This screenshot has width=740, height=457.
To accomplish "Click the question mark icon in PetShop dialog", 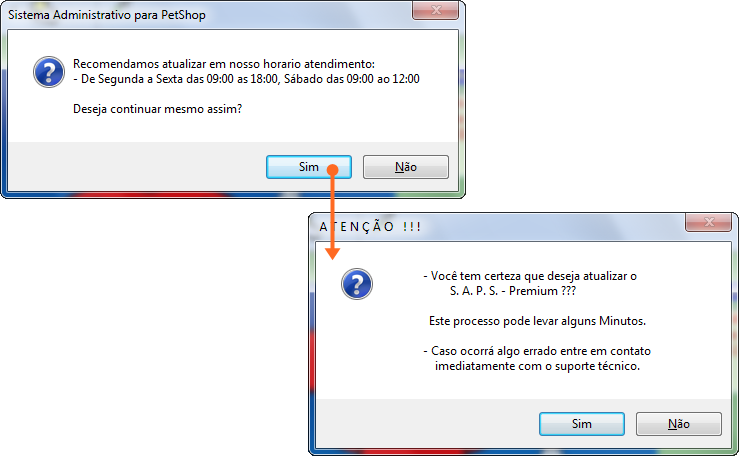I will pyautogui.click(x=49, y=72).
